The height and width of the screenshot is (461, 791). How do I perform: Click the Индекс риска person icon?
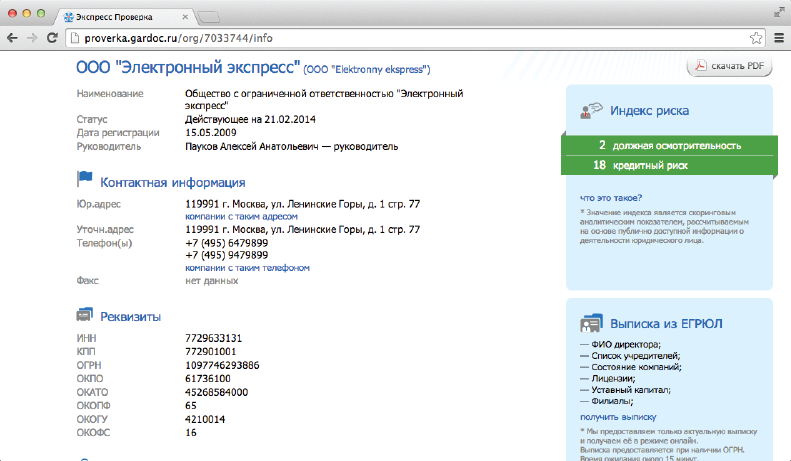point(591,111)
